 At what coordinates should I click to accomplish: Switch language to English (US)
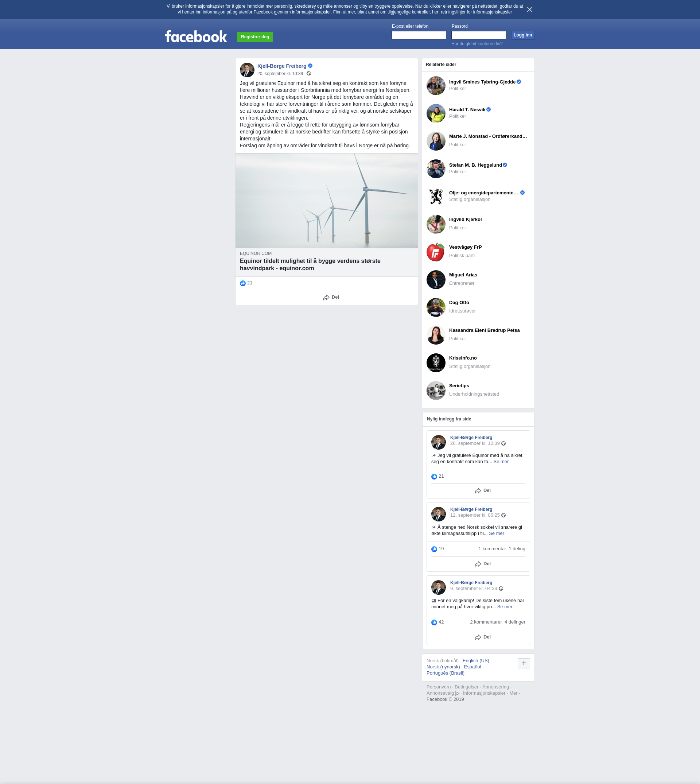click(x=475, y=660)
